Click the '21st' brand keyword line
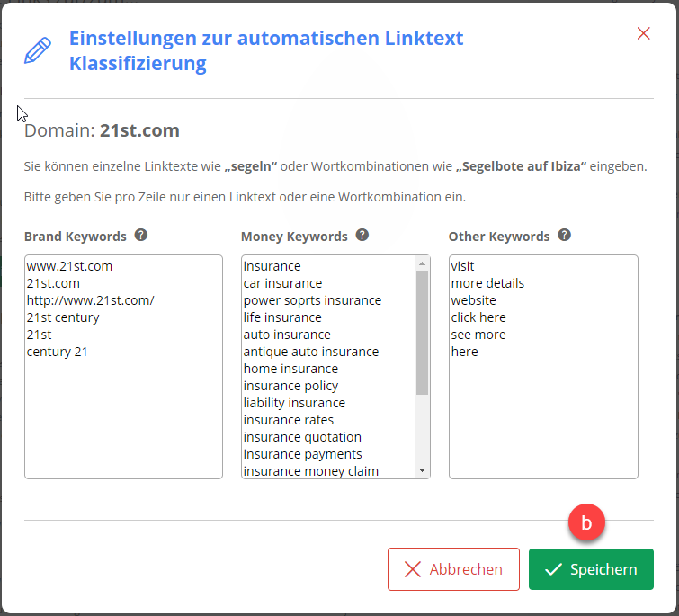Viewport: 679px width, 616px height. [39, 335]
